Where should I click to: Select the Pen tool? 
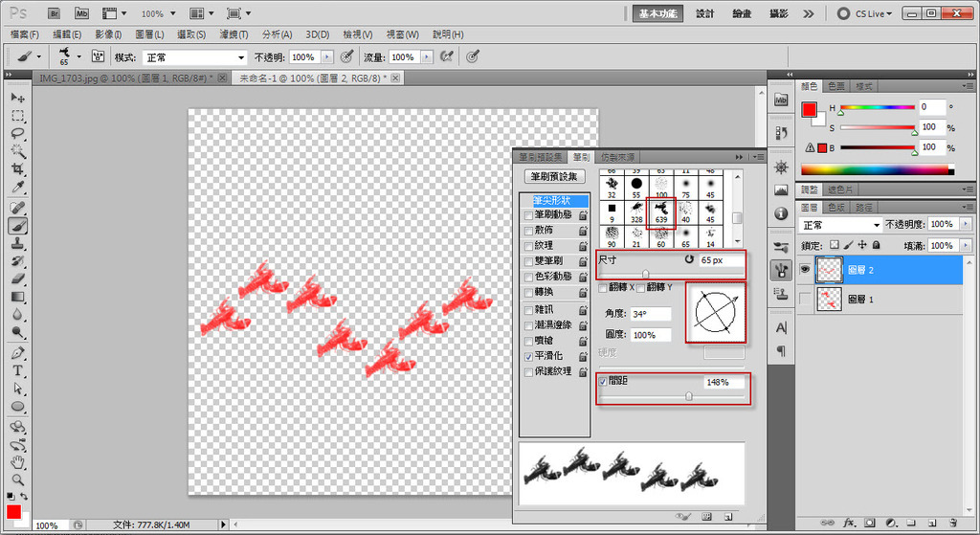pyautogui.click(x=17, y=353)
